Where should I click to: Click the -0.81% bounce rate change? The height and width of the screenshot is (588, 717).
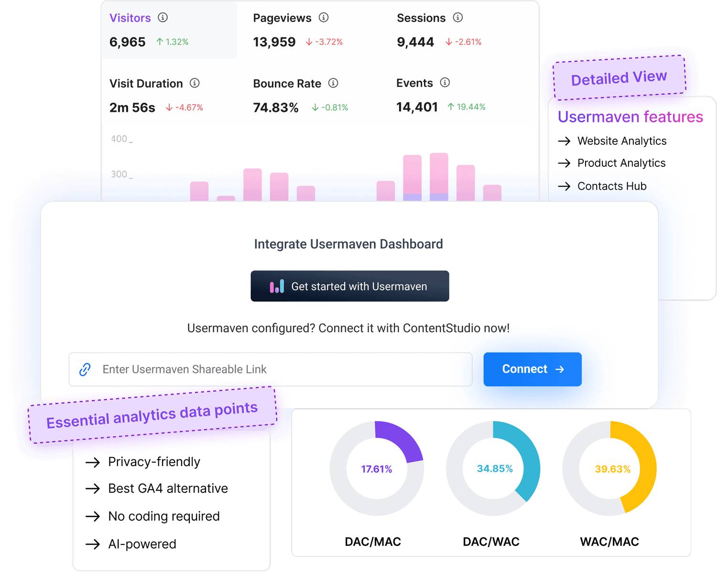(330, 108)
